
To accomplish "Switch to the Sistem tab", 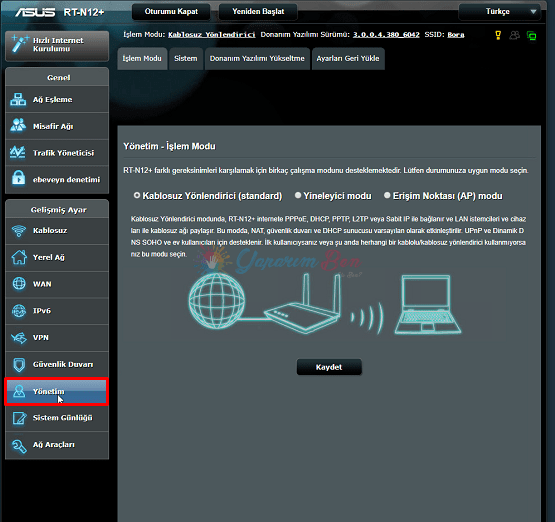I will click(x=186, y=58).
